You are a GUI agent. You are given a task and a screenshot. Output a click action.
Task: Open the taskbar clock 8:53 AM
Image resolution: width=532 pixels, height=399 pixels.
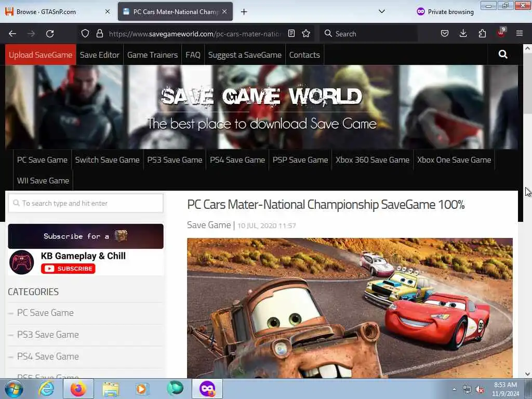(x=505, y=389)
